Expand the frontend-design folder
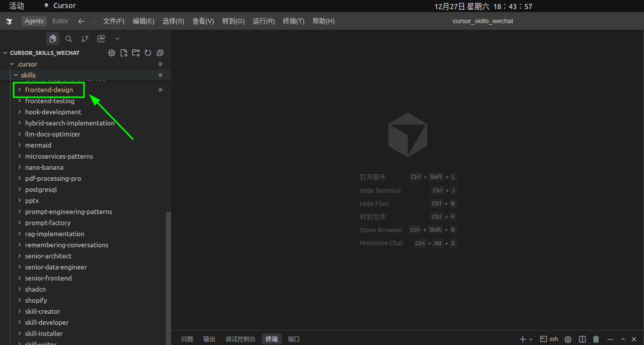 pos(49,90)
